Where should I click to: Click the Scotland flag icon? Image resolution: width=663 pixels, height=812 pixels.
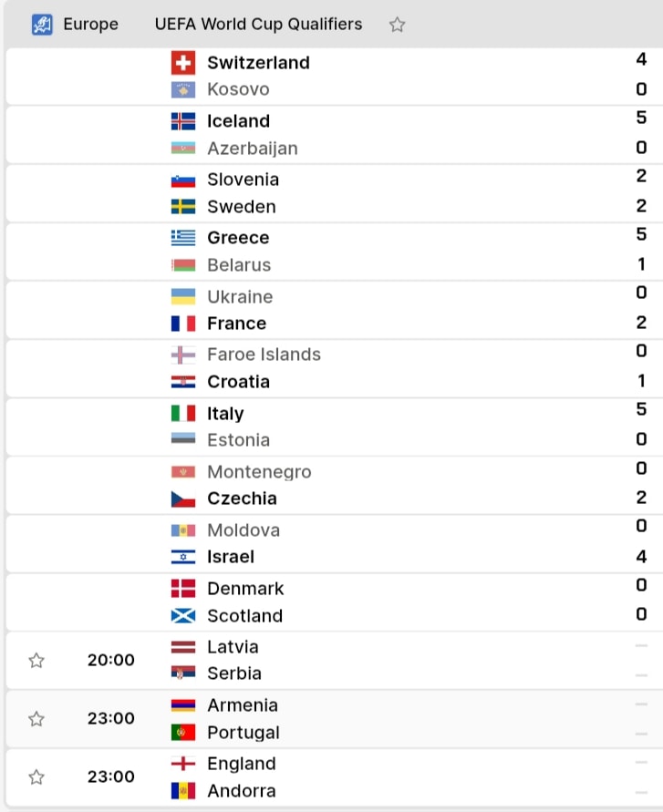[183, 616]
